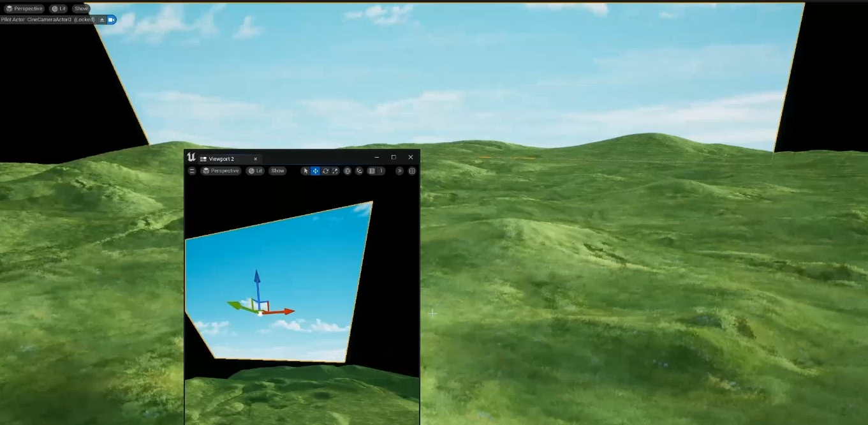Select the cursor Select mode tool in Viewport 2

[305, 171]
